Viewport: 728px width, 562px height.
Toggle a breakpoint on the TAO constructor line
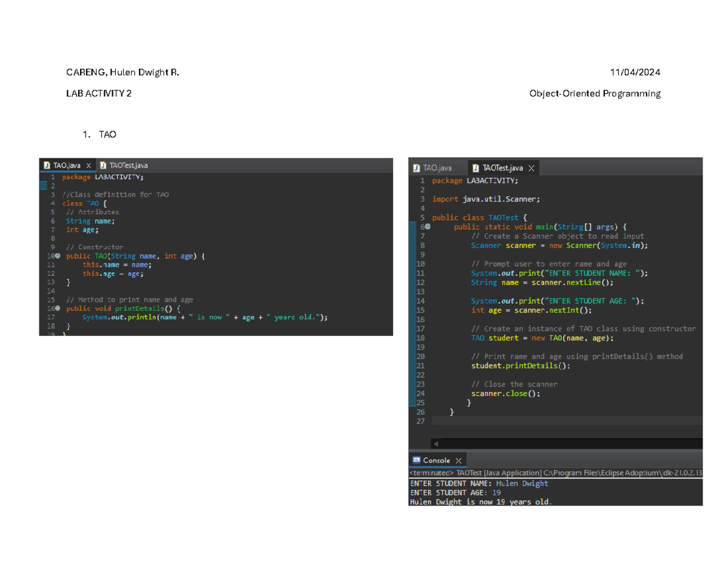(x=45, y=256)
